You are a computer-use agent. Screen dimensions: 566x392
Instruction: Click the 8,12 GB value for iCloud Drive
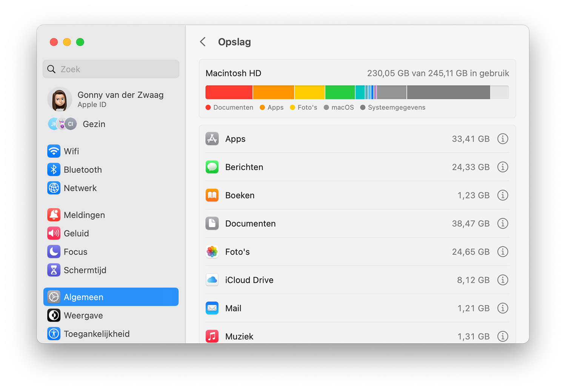[473, 280]
